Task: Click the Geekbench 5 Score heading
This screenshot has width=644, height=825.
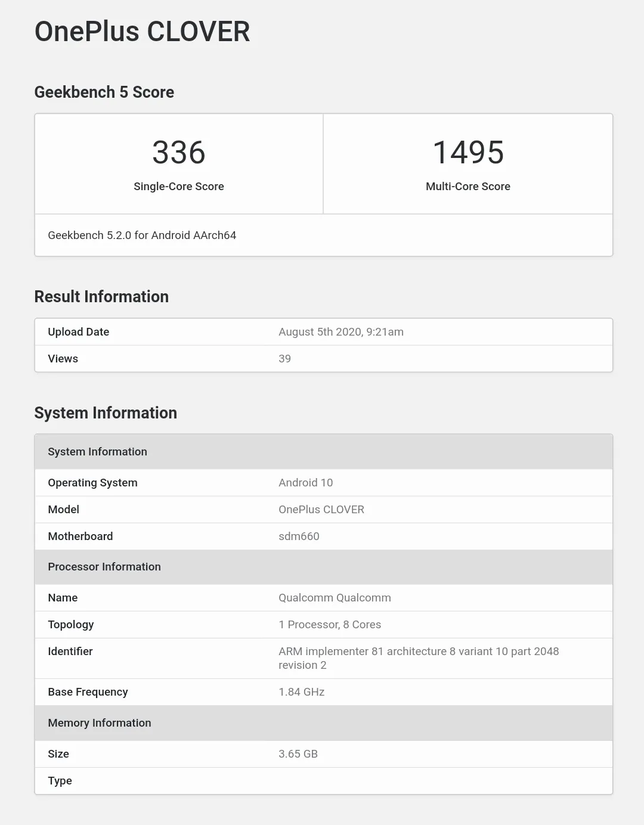Action: point(104,92)
